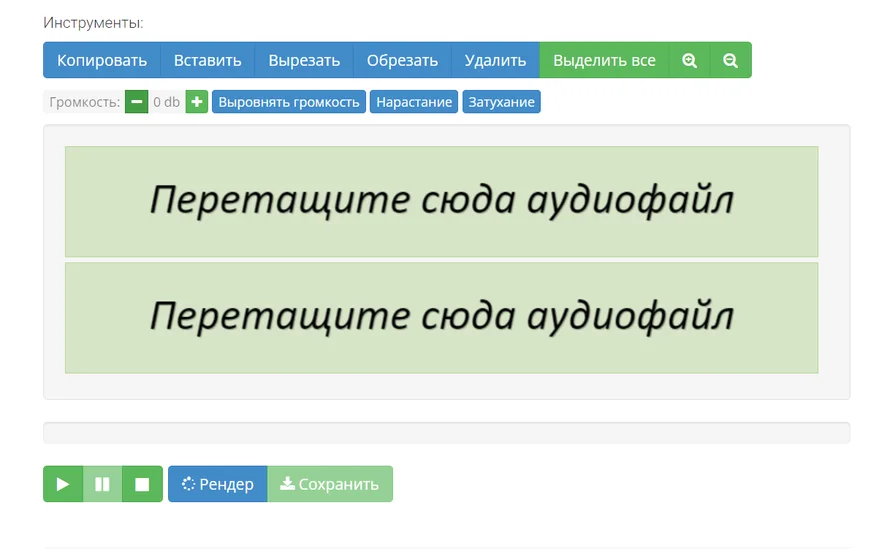Click the Рендер button
The width and height of the screenshot is (890, 557).
click(x=217, y=484)
